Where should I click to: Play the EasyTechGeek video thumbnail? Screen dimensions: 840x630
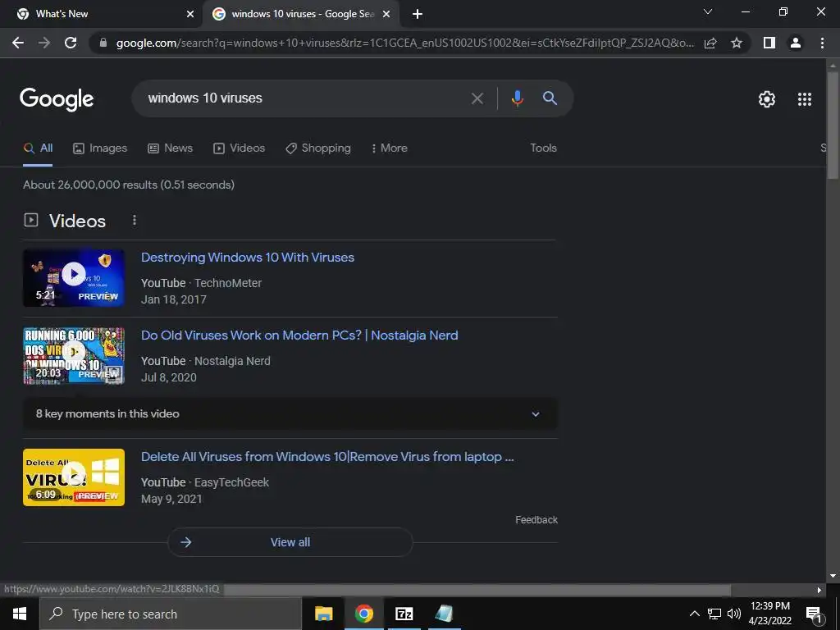[74, 477]
